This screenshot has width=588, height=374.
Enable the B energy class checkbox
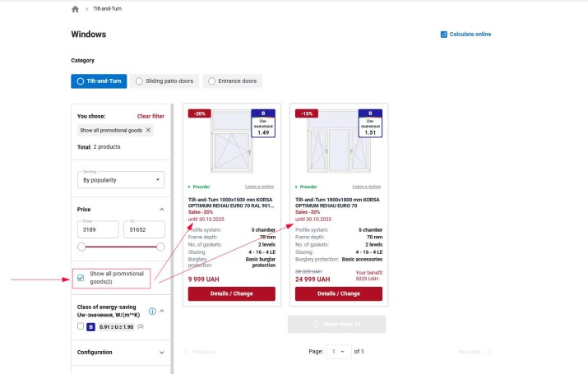tap(80, 327)
